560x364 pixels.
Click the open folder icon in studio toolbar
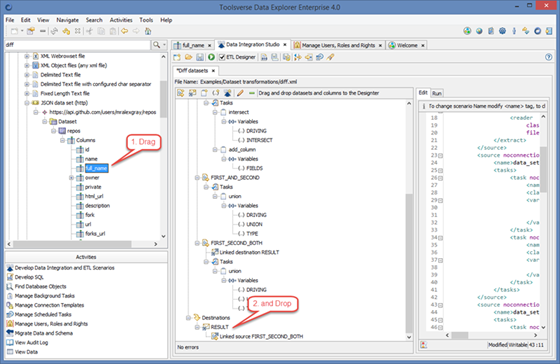[188, 57]
